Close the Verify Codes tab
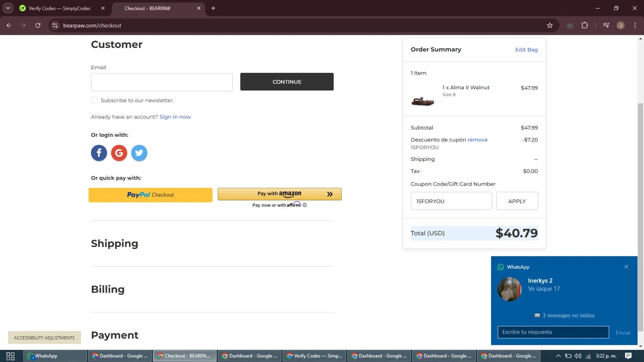 [103, 8]
